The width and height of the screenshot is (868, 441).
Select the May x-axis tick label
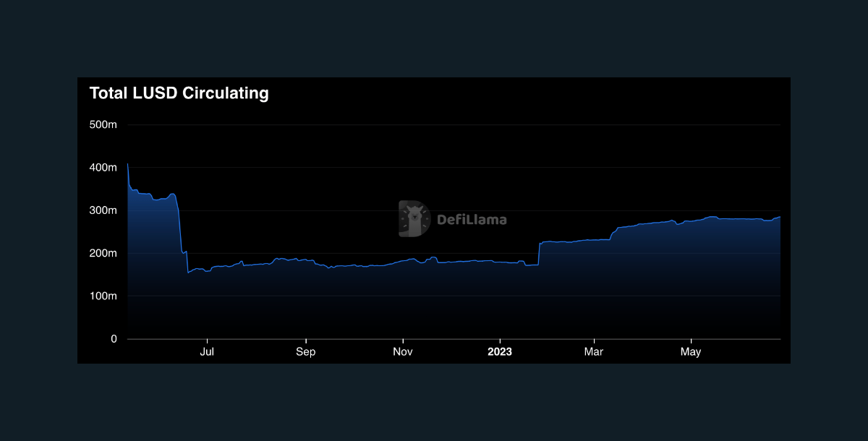coord(691,352)
